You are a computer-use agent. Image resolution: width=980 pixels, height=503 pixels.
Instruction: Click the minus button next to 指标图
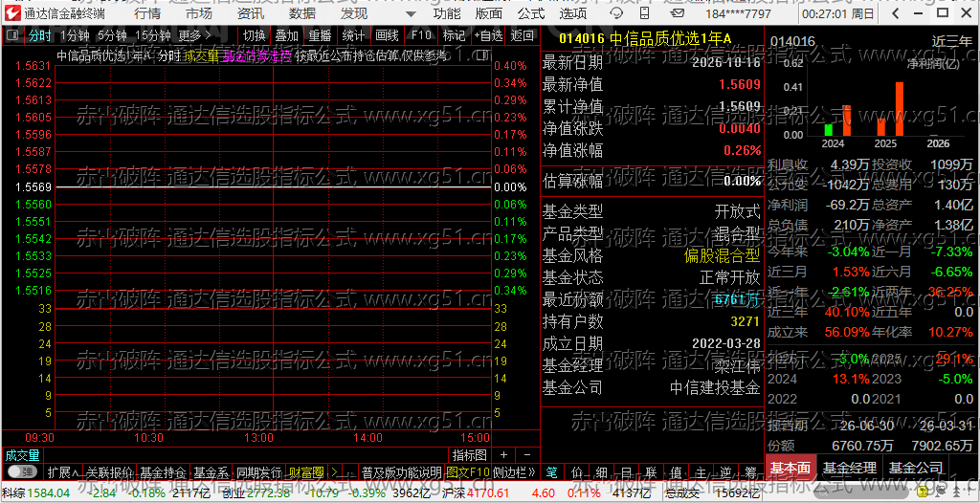pyautogui.click(x=527, y=455)
